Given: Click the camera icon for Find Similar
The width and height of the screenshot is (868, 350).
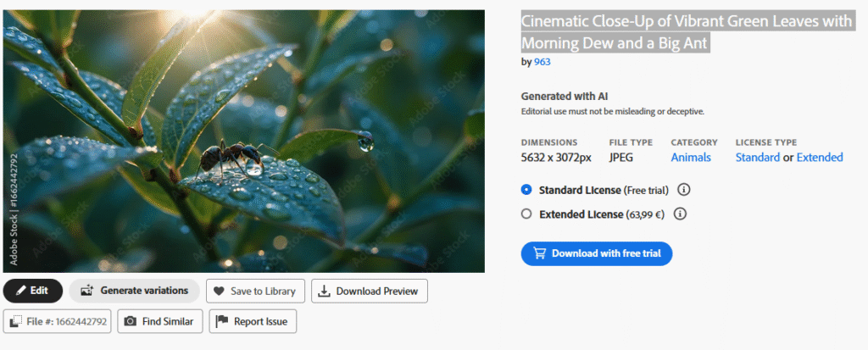Looking at the screenshot, I should (x=131, y=322).
